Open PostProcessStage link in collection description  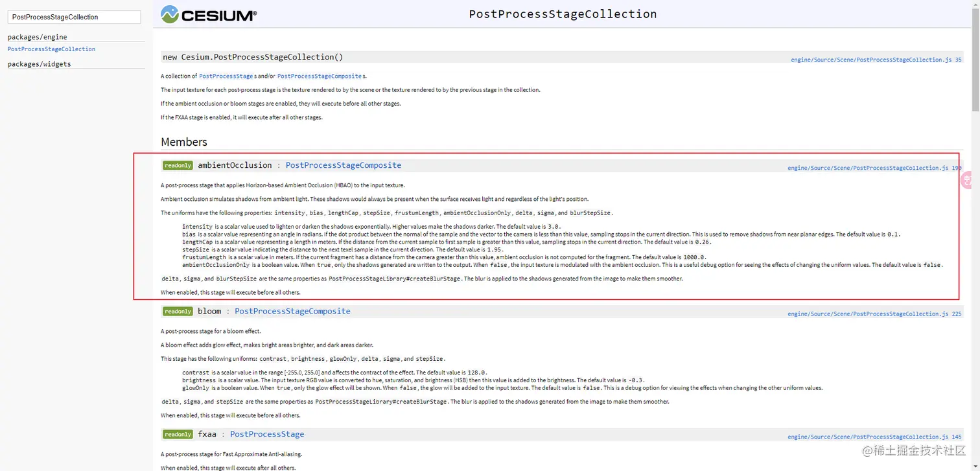pyautogui.click(x=226, y=76)
